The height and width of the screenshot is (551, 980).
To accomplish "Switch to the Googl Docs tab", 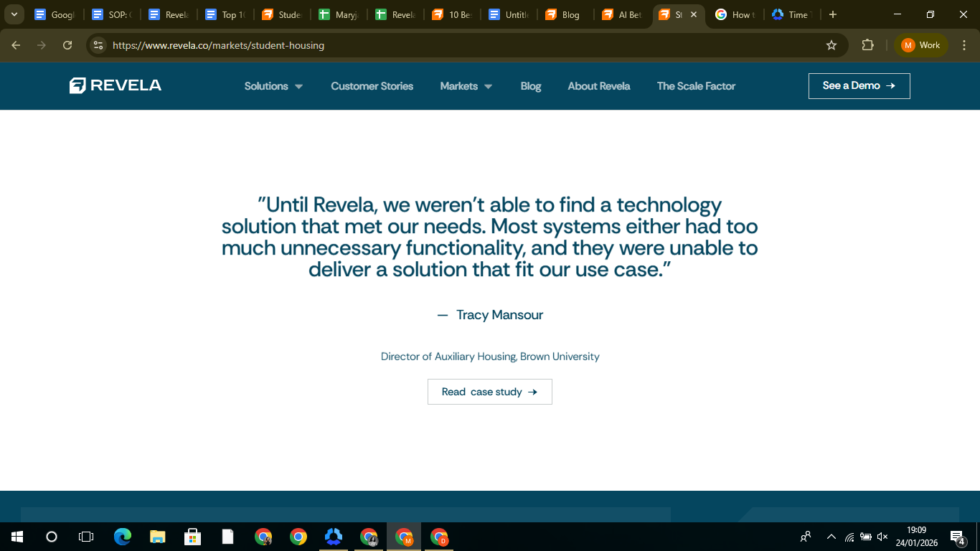I will click(x=55, y=14).
